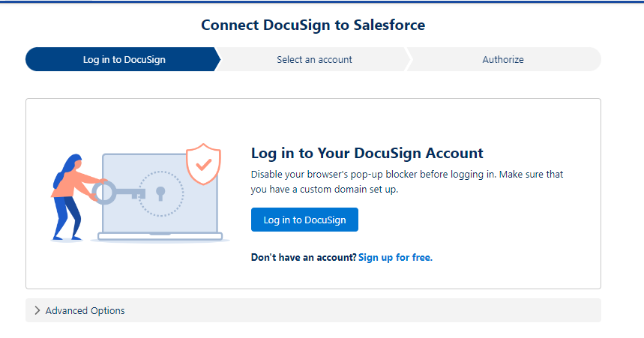Click the 'Don't have an account?' text
The height and width of the screenshot is (338, 644).
pyautogui.click(x=303, y=257)
